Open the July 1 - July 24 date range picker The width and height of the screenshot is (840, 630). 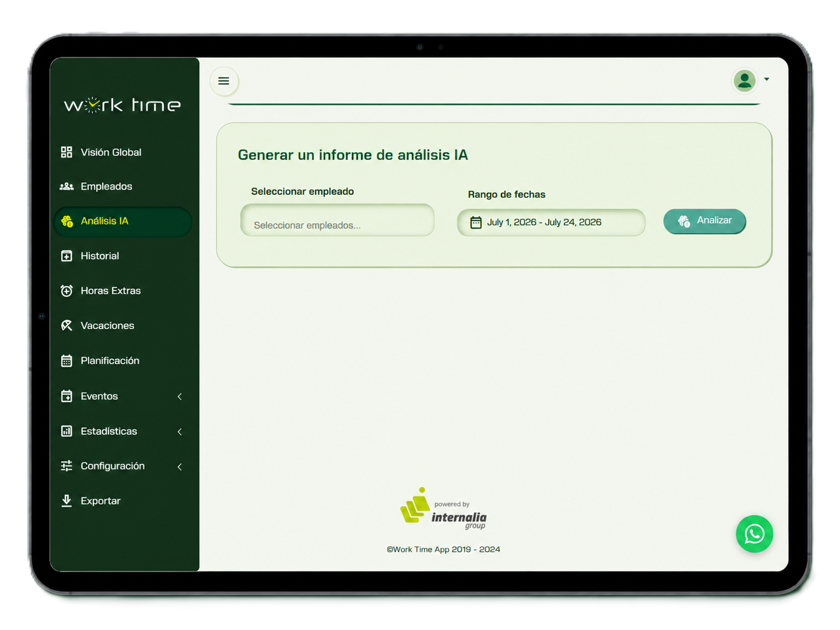(x=551, y=222)
